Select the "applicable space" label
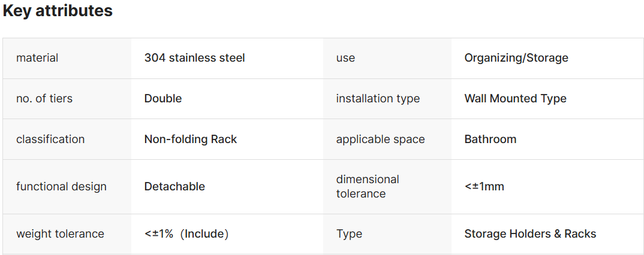The width and height of the screenshot is (644, 255). tap(380, 139)
